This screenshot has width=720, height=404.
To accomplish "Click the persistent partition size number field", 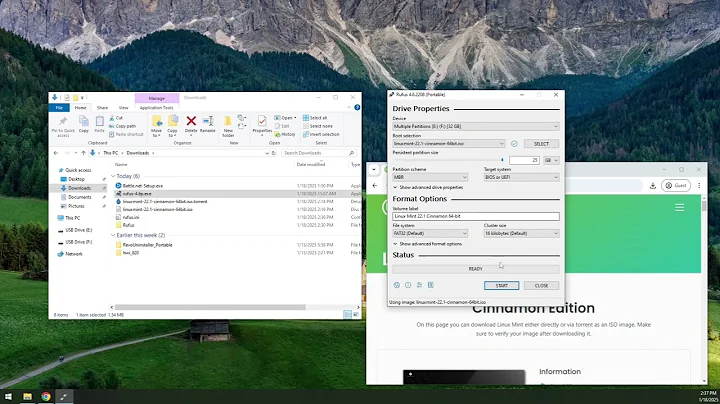I will point(524,160).
